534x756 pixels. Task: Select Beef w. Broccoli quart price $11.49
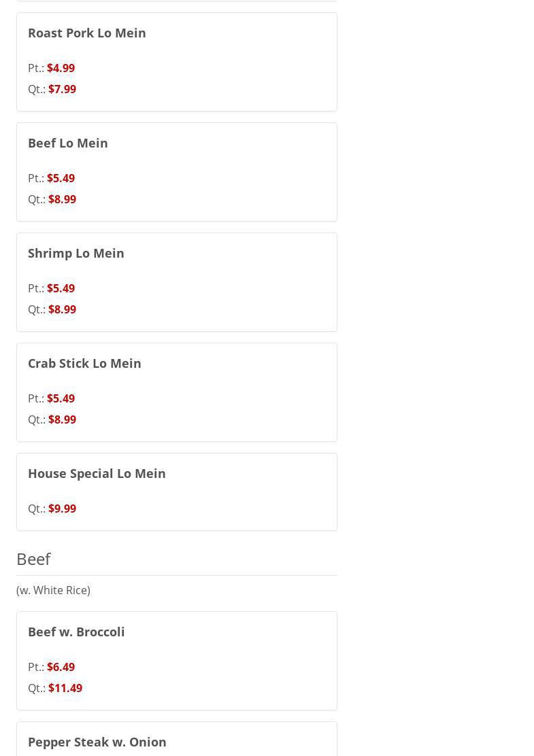[65, 688]
